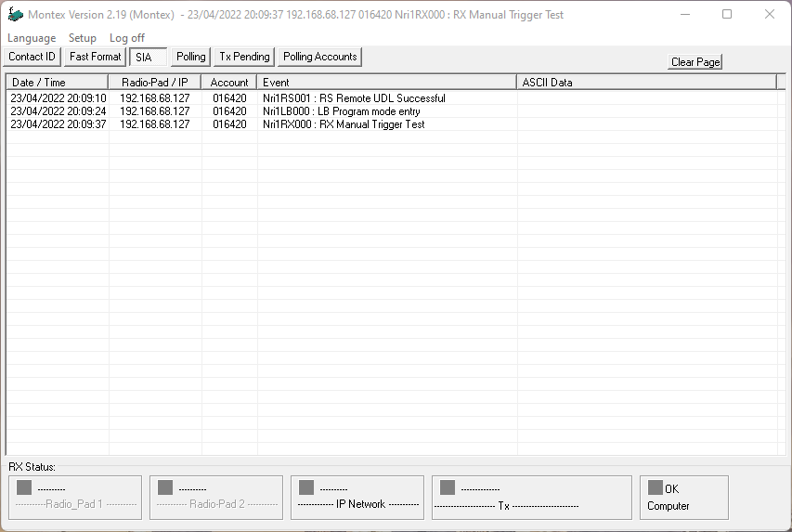Image resolution: width=792 pixels, height=532 pixels.
Task: Select the SIA tab
Action: tap(147, 58)
